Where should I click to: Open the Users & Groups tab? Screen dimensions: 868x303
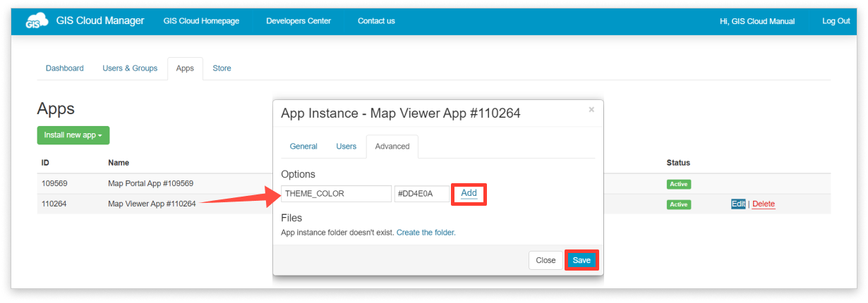(130, 68)
